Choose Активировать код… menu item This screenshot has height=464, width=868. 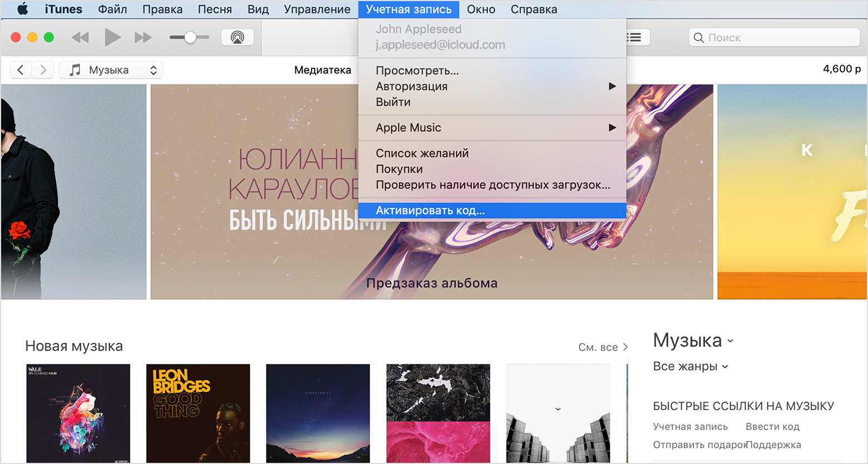[x=492, y=210]
